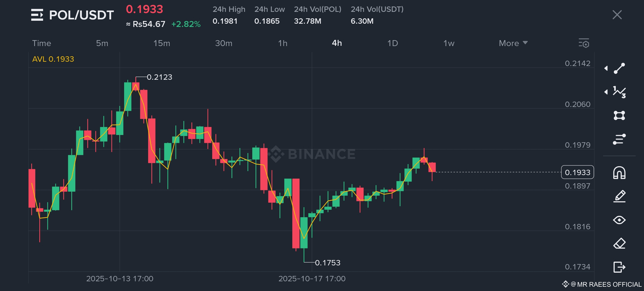Toggle continuous drawing pencil mode
Screen dimensions: 644x291
[619, 196]
